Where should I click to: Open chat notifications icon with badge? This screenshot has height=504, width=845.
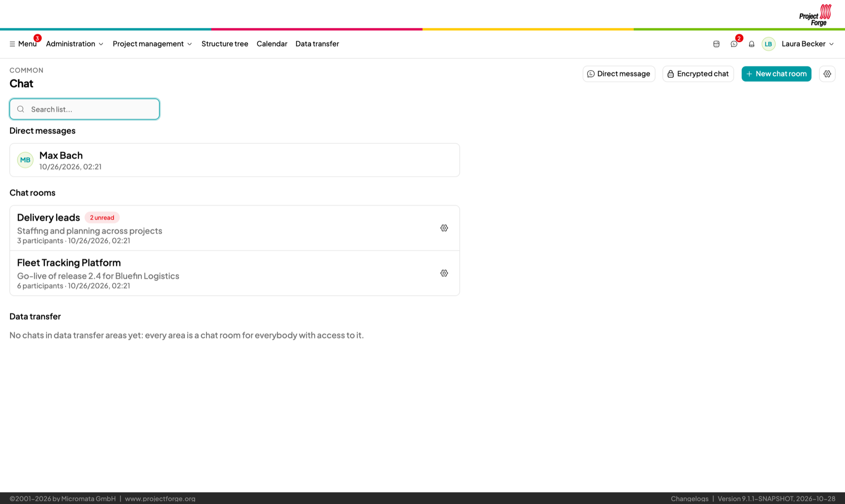(x=734, y=44)
